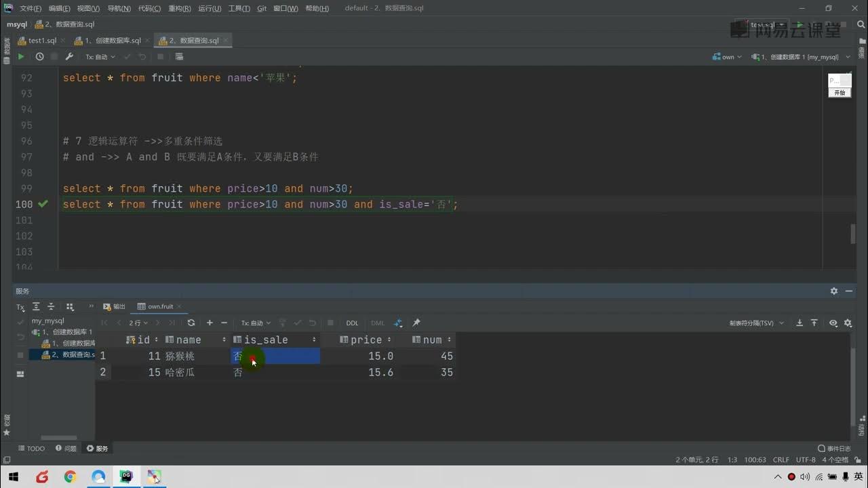The height and width of the screenshot is (488, 868).
Task: Open the result grid Tx auto dropdown
Action: pos(256,323)
